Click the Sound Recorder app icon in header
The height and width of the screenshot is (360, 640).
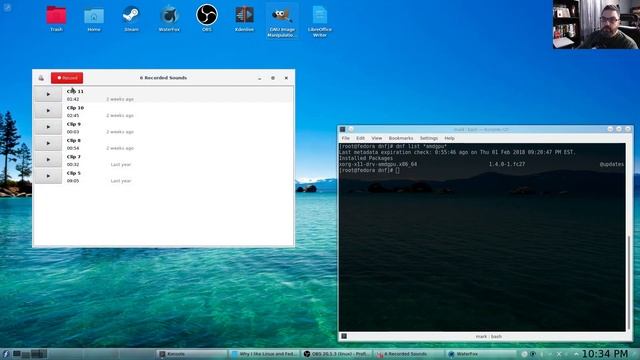pyautogui.click(x=41, y=78)
